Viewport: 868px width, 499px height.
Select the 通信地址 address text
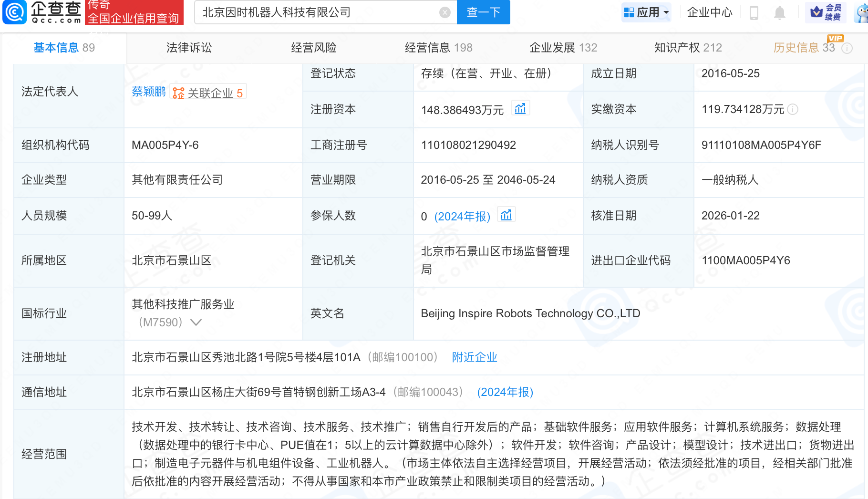[x=258, y=392]
